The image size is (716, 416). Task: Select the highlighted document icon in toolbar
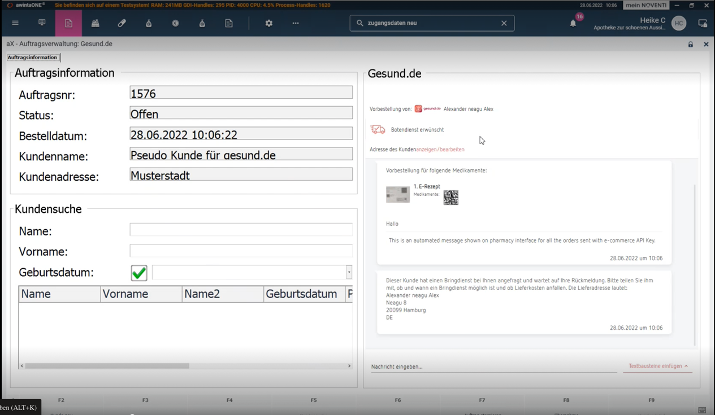click(x=68, y=23)
